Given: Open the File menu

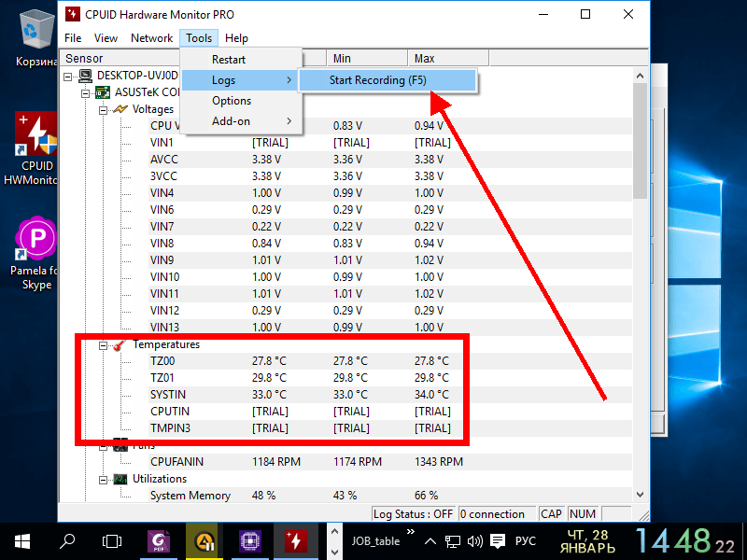Looking at the screenshot, I should (x=73, y=38).
